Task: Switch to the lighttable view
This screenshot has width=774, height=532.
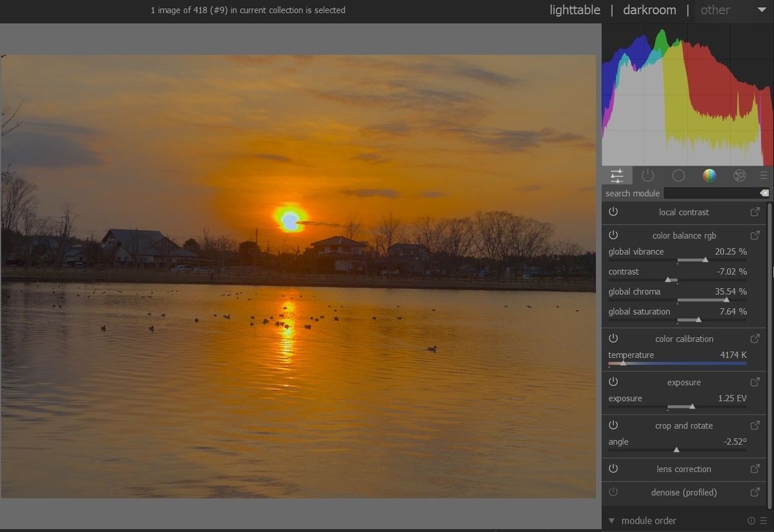Action: coord(575,10)
